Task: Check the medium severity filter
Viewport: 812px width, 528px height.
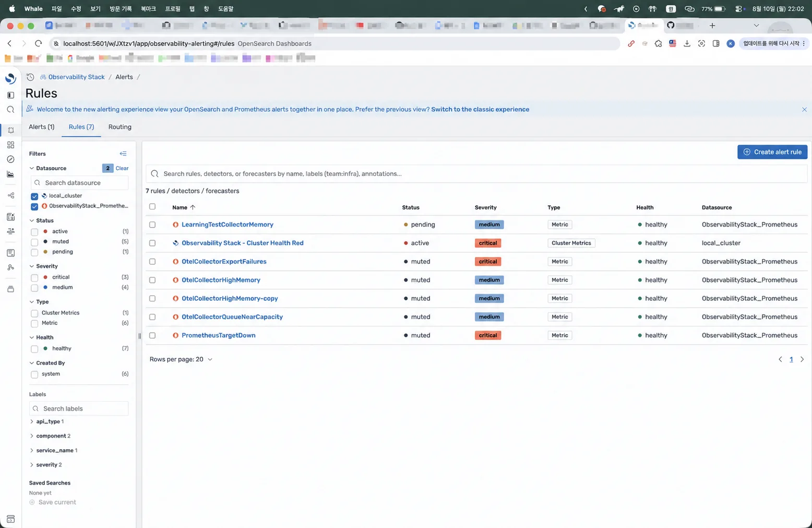Action: click(34, 288)
